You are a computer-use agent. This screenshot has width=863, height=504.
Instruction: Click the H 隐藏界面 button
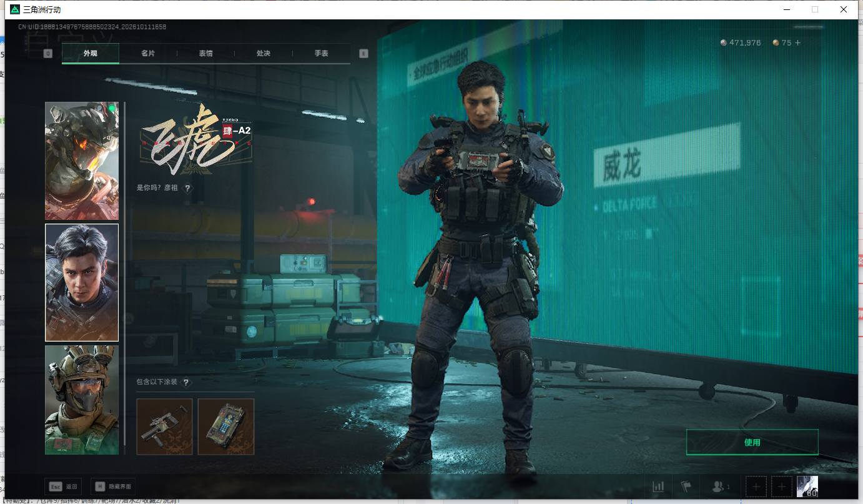click(x=113, y=487)
